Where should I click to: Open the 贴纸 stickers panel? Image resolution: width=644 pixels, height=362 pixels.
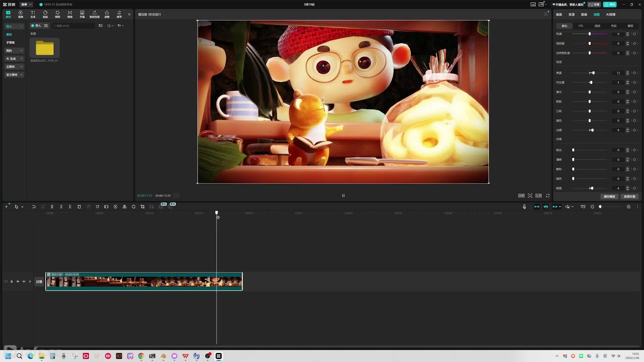(45, 14)
